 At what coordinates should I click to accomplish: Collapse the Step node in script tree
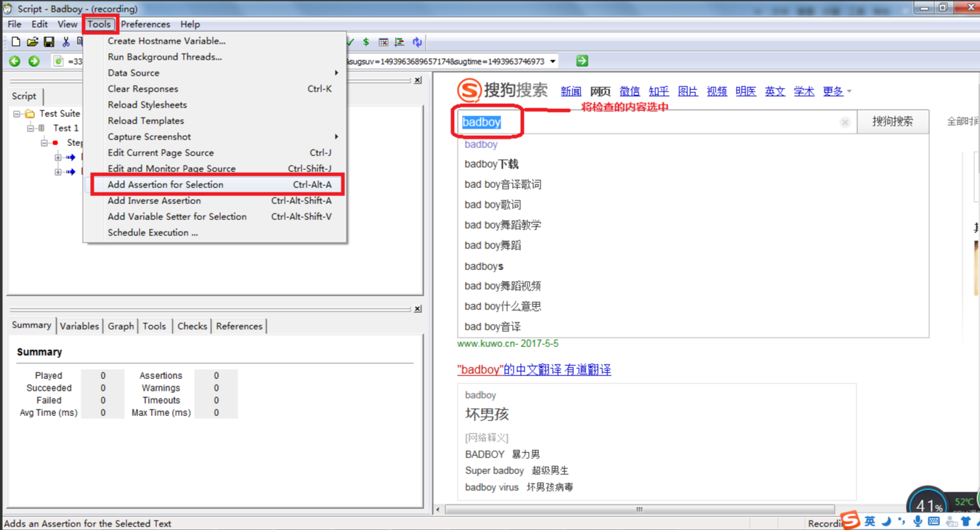(44, 143)
